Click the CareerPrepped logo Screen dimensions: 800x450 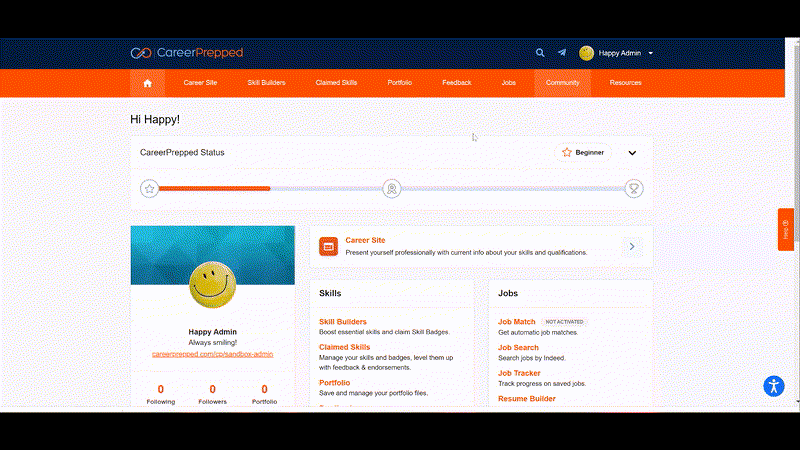coord(187,53)
